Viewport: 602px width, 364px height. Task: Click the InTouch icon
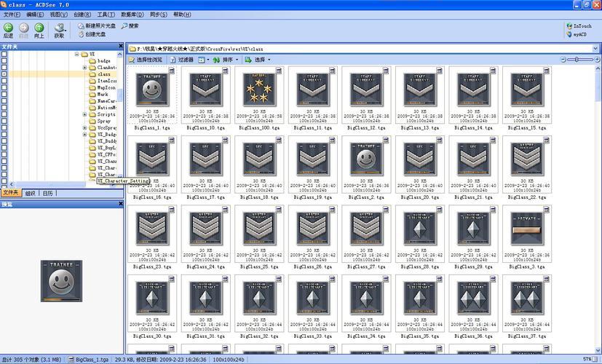click(x=569, y=25)
